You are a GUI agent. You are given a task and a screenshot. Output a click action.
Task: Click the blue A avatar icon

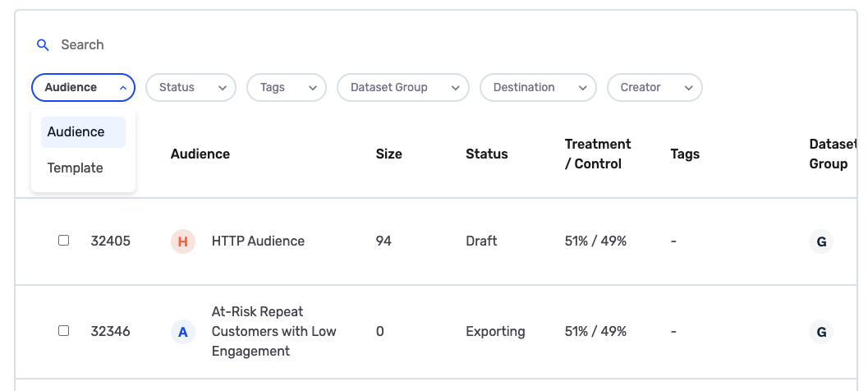[x=183, y=332]
